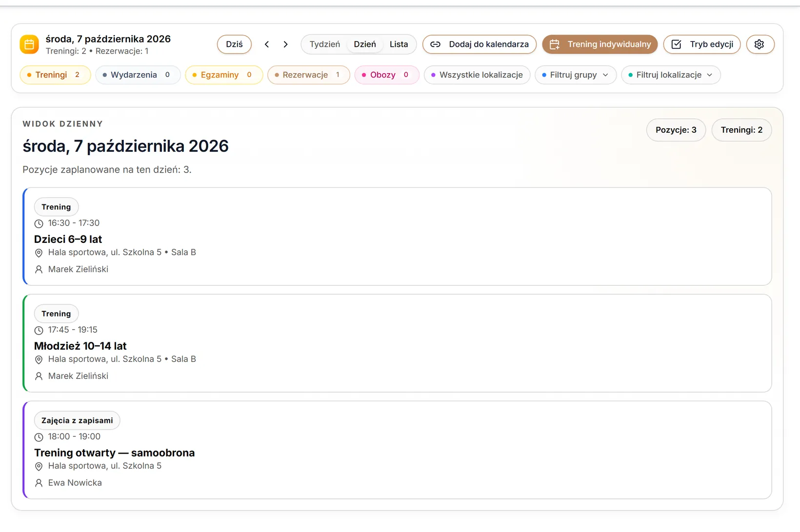Click trainer name Ewa Nowicka

[x=75, y=483]
